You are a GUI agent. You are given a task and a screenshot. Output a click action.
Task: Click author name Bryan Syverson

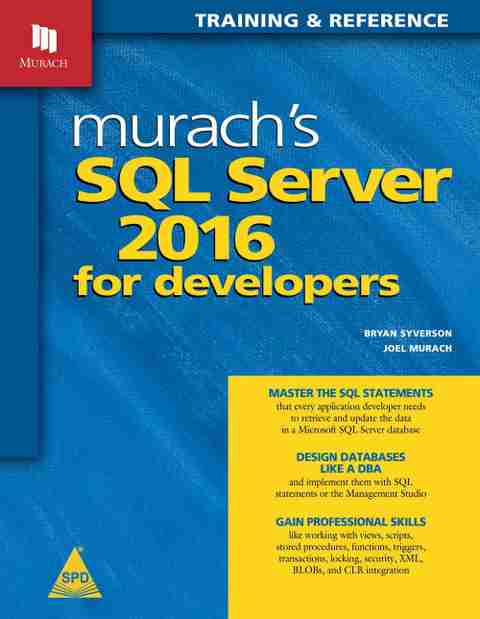[408, 333]
